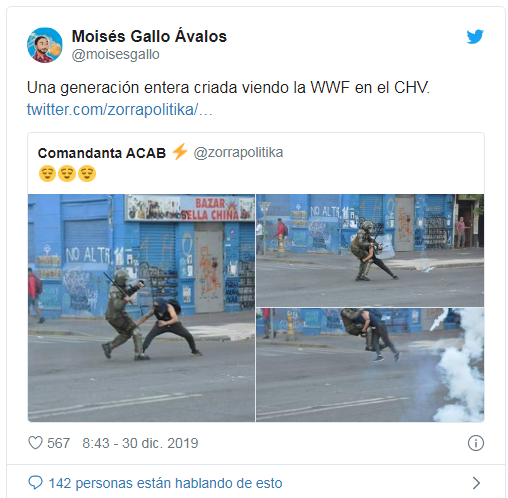Open the bottom-right tear gas photo

(x=370, y=365)
